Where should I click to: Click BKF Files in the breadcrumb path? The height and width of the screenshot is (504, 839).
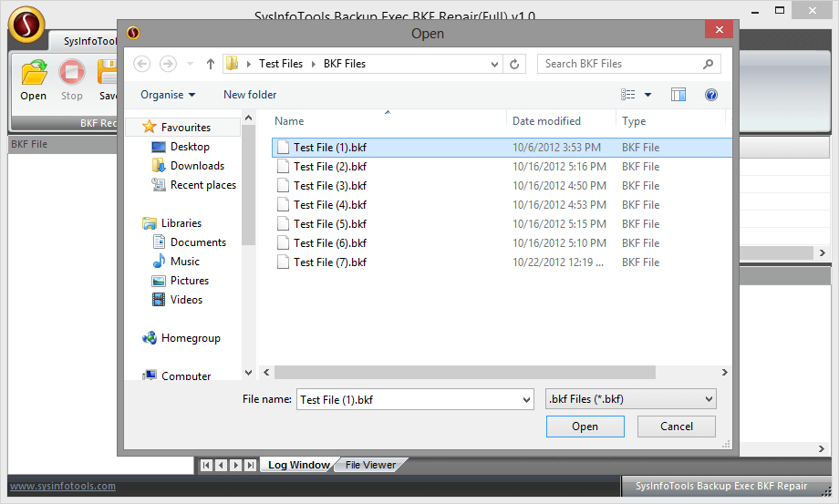pos(345,64)
